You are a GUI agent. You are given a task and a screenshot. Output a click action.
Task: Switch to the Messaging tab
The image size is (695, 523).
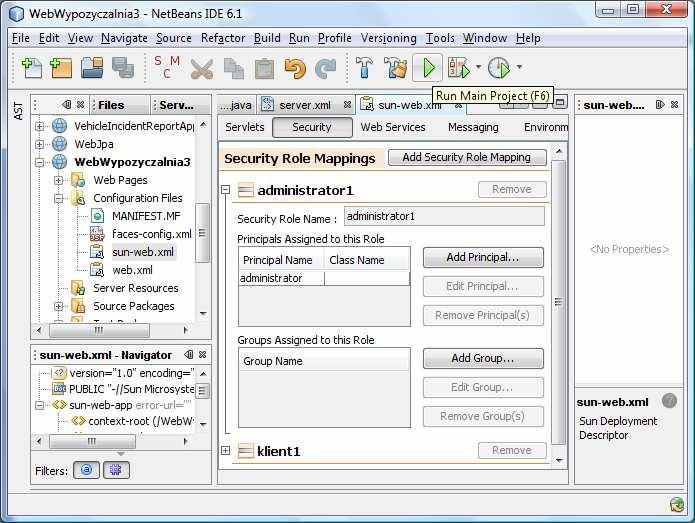tap(473, 128)
